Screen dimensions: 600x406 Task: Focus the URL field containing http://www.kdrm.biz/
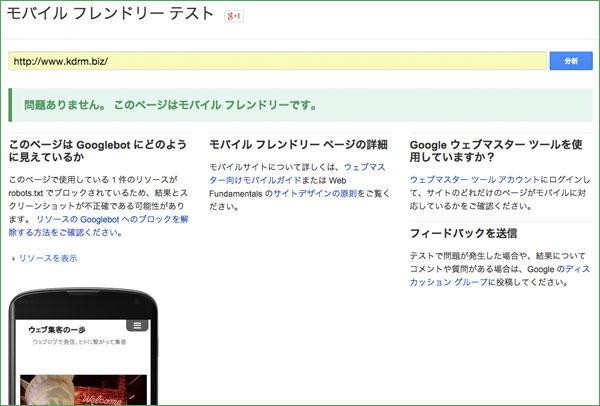[x=277, y=61]
